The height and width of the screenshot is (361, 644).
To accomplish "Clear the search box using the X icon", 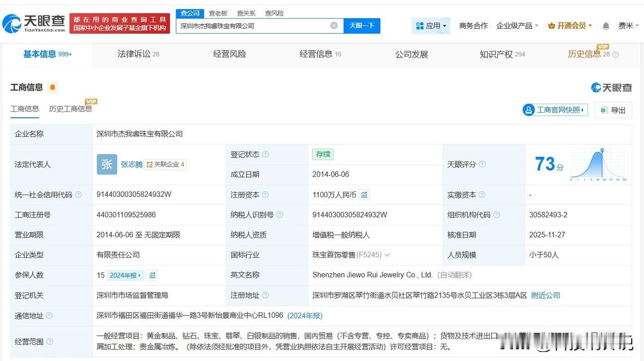I will 334,25.
